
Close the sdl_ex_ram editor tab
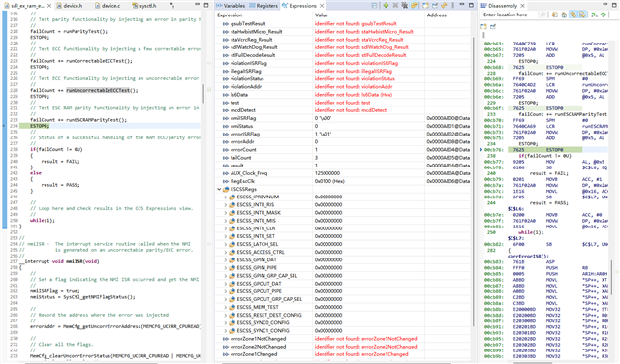coord(49,6)
